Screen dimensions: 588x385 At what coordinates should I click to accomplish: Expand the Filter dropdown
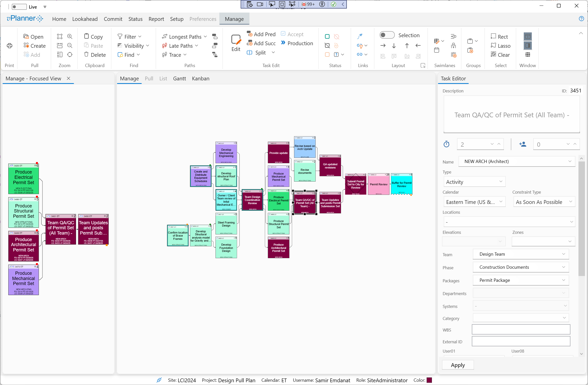[129, 37]
